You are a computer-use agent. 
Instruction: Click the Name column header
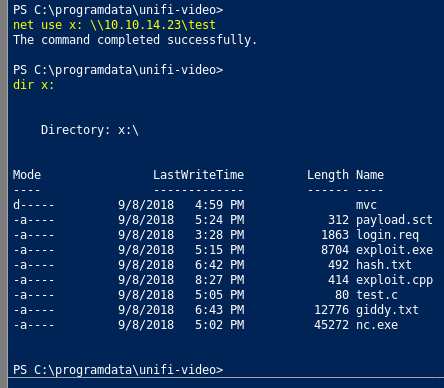click(370, 175)
